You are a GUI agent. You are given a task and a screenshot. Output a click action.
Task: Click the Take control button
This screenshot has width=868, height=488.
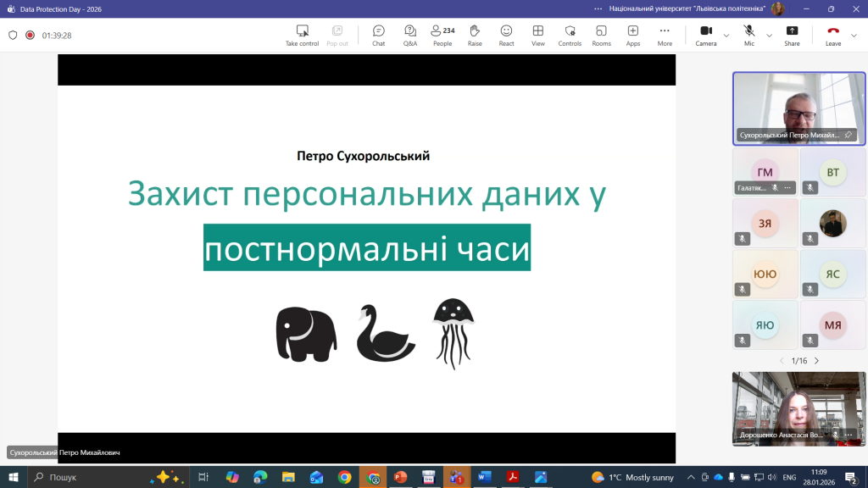(302, 35)
